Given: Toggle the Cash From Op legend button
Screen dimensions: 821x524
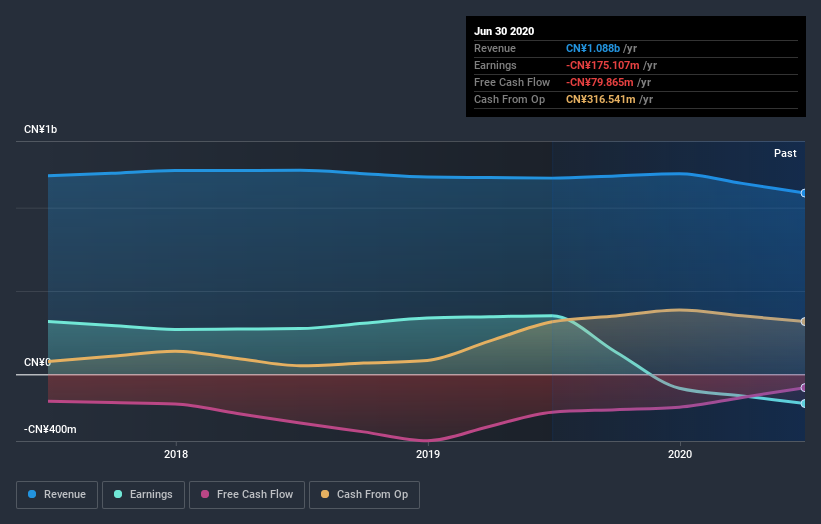Looking at the screenshot, I should (364, 495).
